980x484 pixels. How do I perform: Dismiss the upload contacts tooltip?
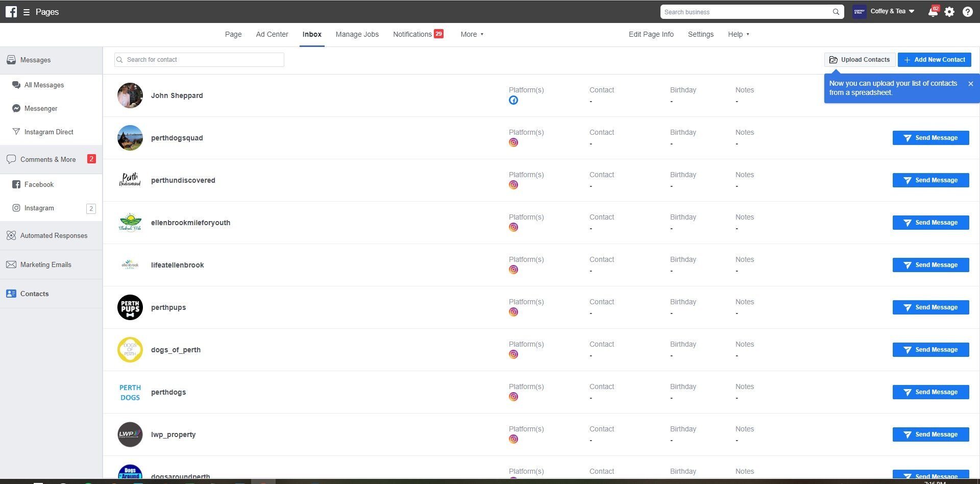(x=970, y=84)
